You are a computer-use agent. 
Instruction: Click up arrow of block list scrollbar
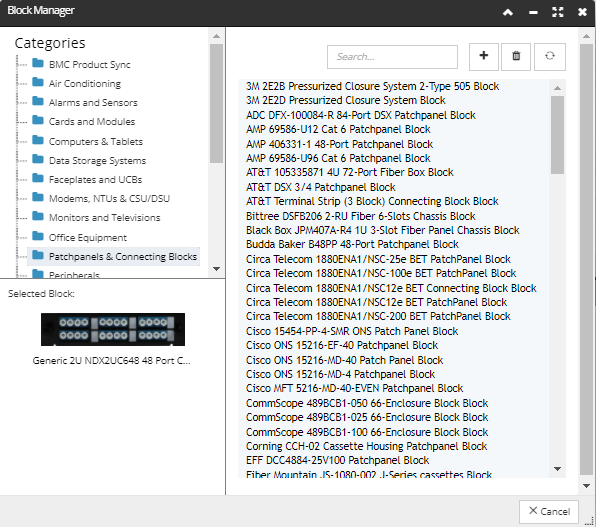point(557,88)
